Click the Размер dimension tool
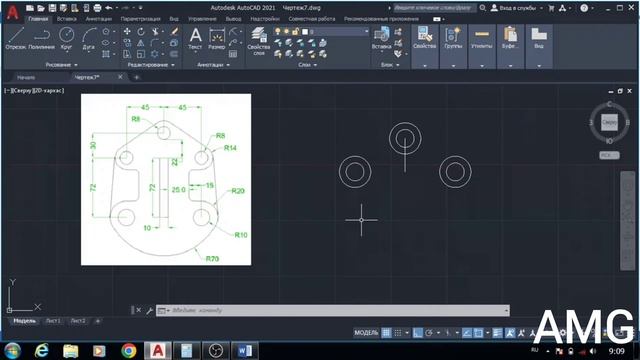Image resolution: width=640 pixels, height=360 pixels. coord(217,38)
